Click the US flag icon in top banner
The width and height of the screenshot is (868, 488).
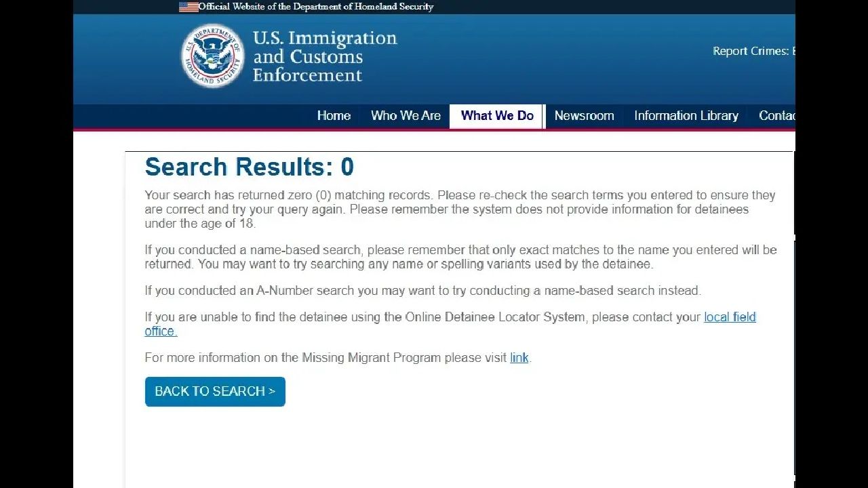pos(189,7)
